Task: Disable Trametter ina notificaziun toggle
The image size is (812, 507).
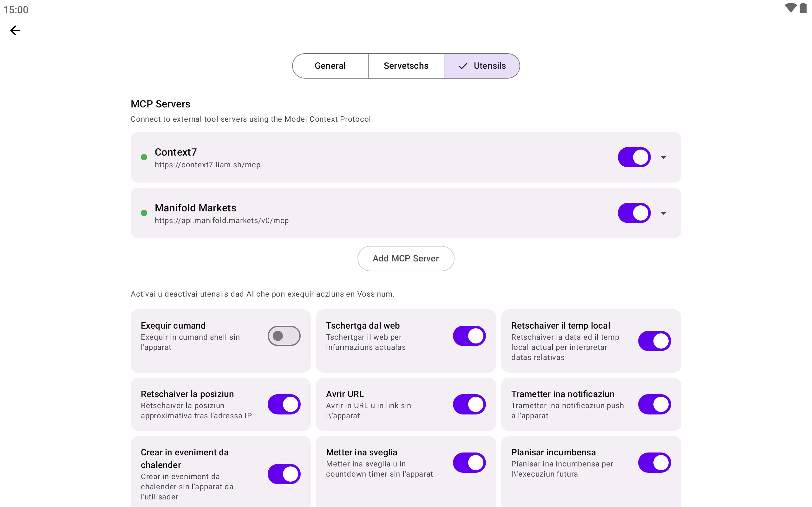Action: (x=654, y=404)
